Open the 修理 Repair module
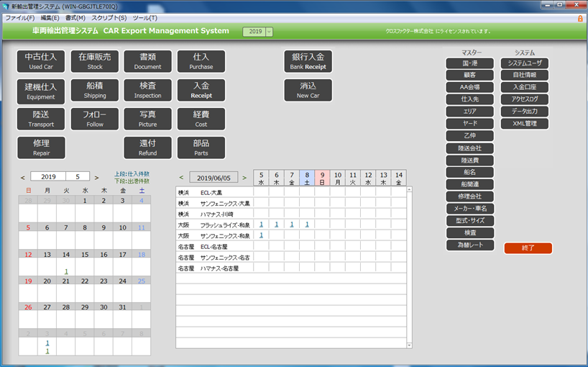 click(41, 148)
